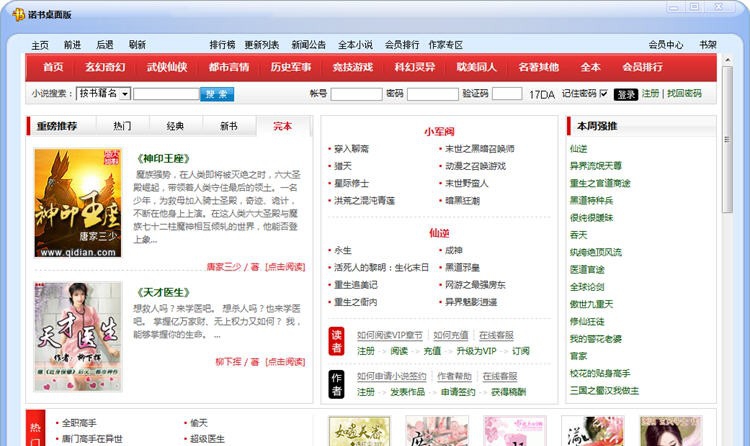Viewport: 750px width, 446px height.
Task: Click the blue 搜索 button
Action: pos(217,94)
